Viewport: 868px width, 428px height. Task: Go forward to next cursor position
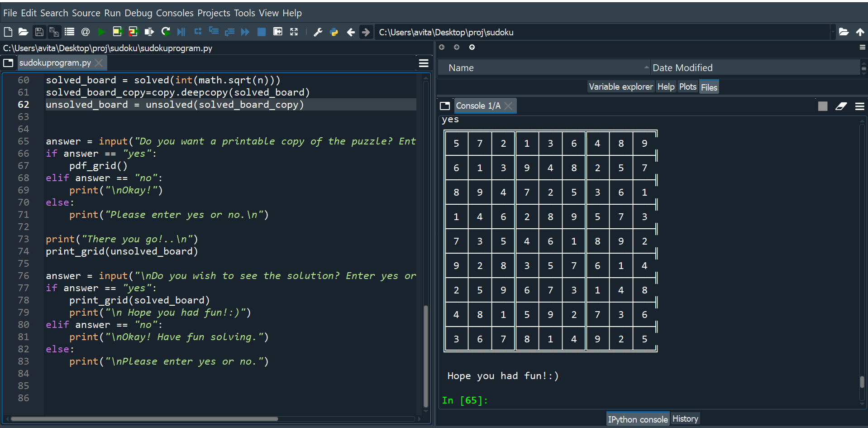tap(366, 32)
